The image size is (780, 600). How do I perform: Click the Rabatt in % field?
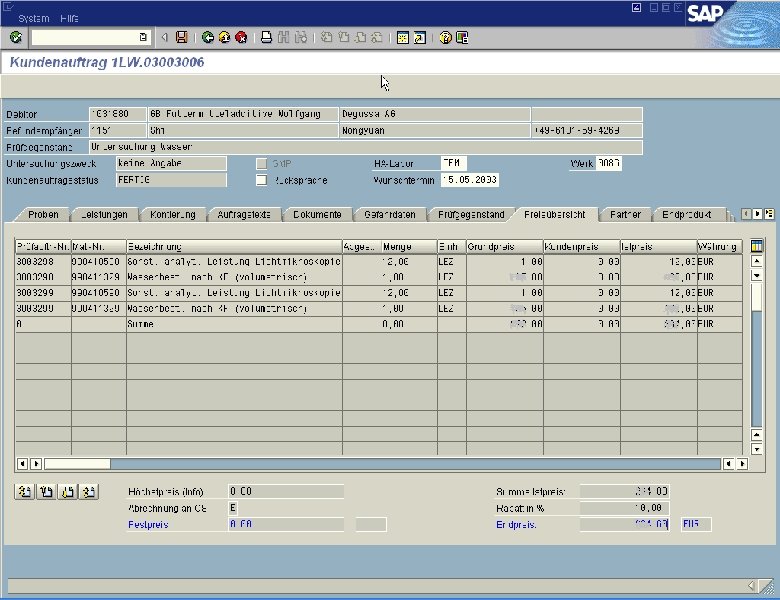pyautogui.click(x=624, y=508)
